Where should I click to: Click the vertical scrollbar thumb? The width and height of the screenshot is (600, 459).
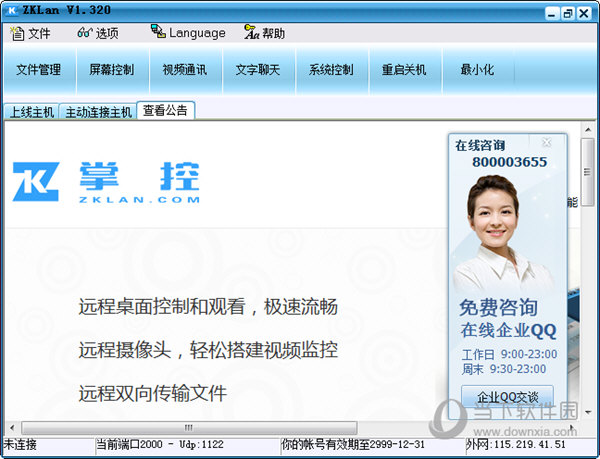point(588,172)
